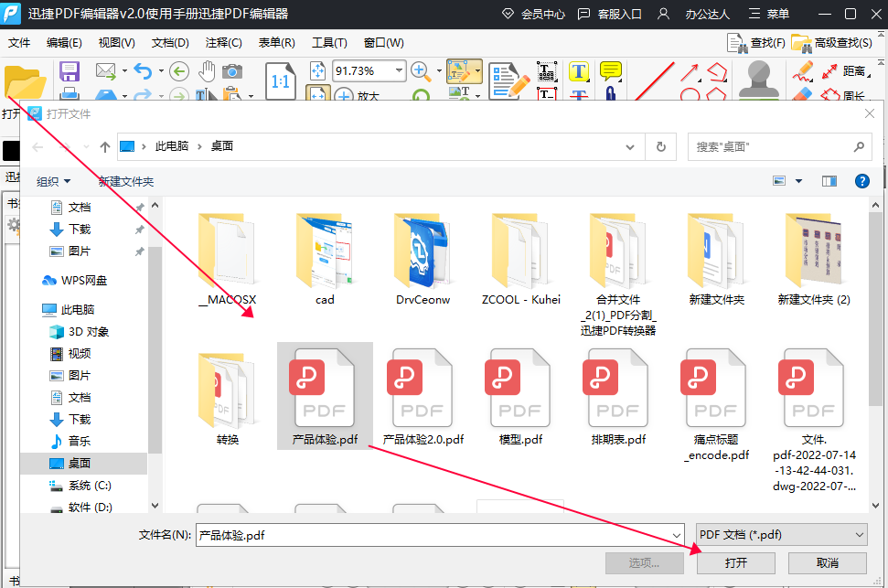Click the Refresh button beside the address bar

(661, 147)
